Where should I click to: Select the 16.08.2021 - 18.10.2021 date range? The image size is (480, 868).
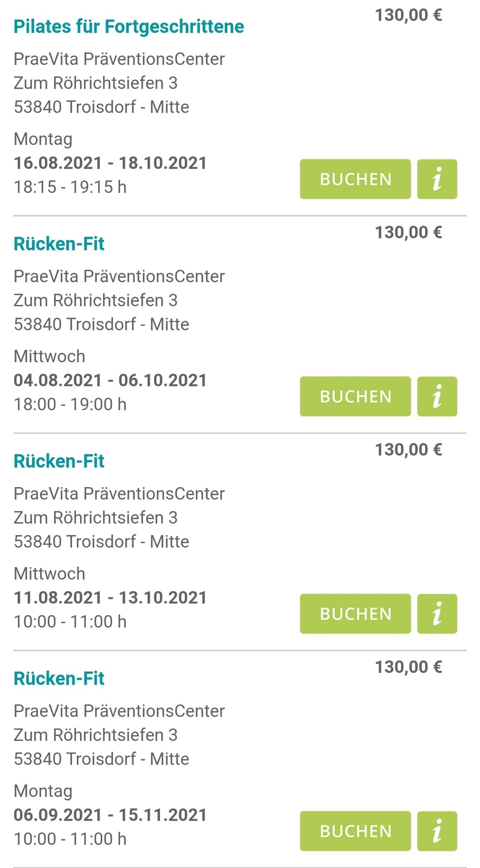[x=110, y=163]
